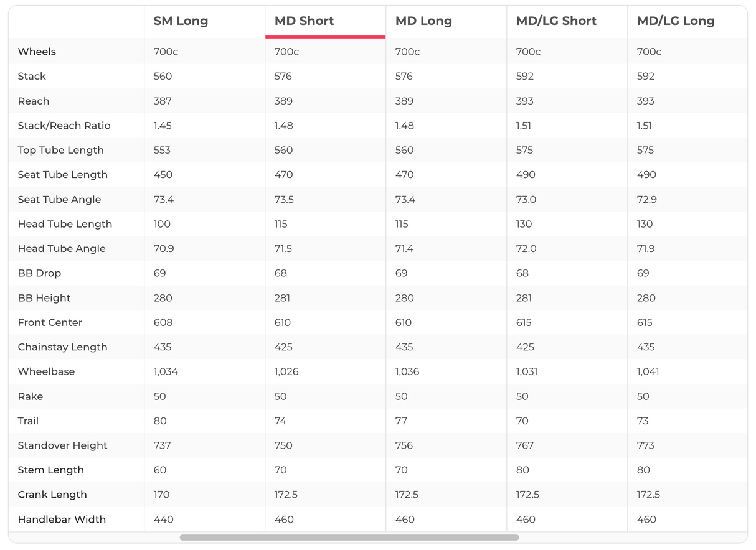Click the Stack/Reach Ratio row label
The height and width of the screenshot is (550, 756).
tap(64, 126)
